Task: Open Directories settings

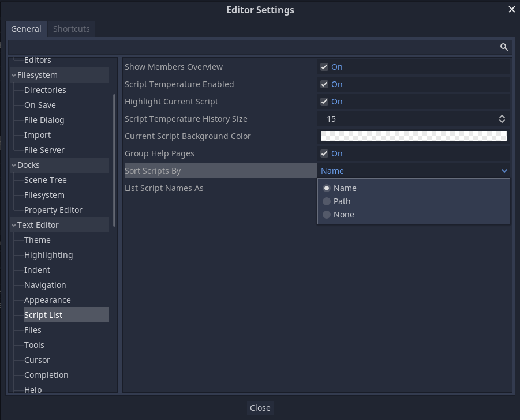Action: tap(45, 90)
